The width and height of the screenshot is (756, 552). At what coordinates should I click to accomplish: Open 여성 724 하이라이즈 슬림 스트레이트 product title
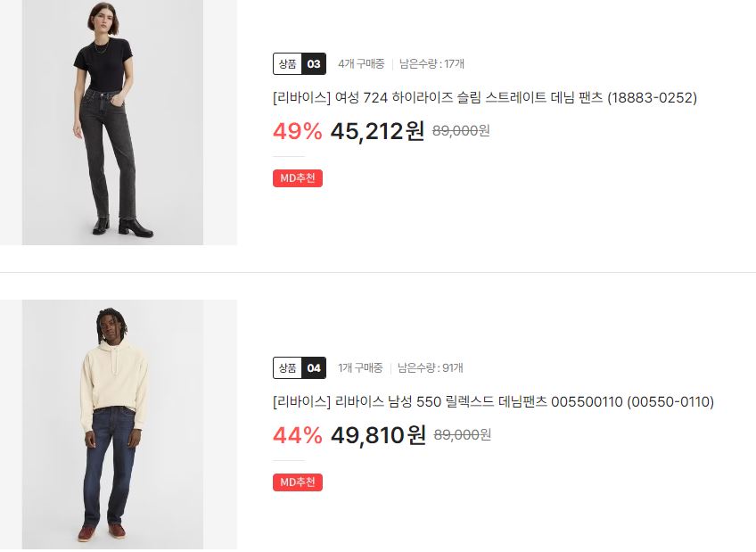(x=485, y=98)
